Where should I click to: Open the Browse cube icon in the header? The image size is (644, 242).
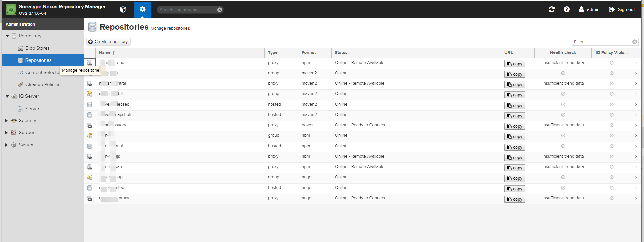(x=123, y=10)
